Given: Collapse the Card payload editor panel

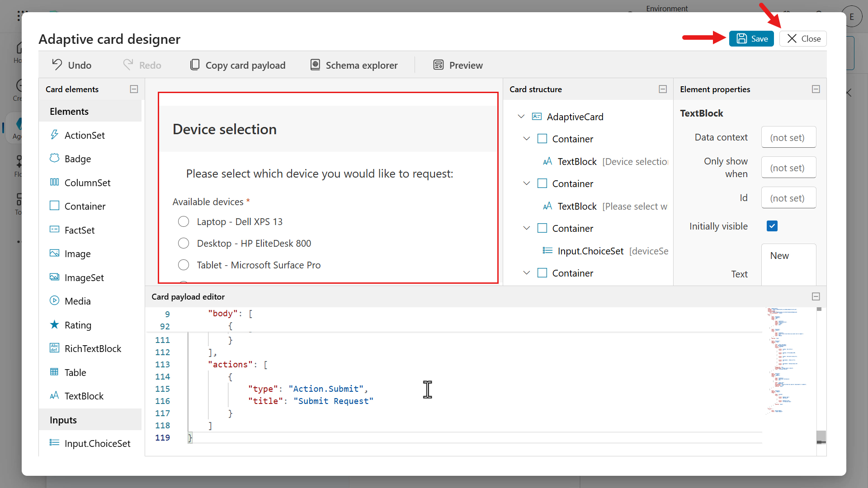Looking at the screenshot, I should pyautogui.click(x=816, y=296).
